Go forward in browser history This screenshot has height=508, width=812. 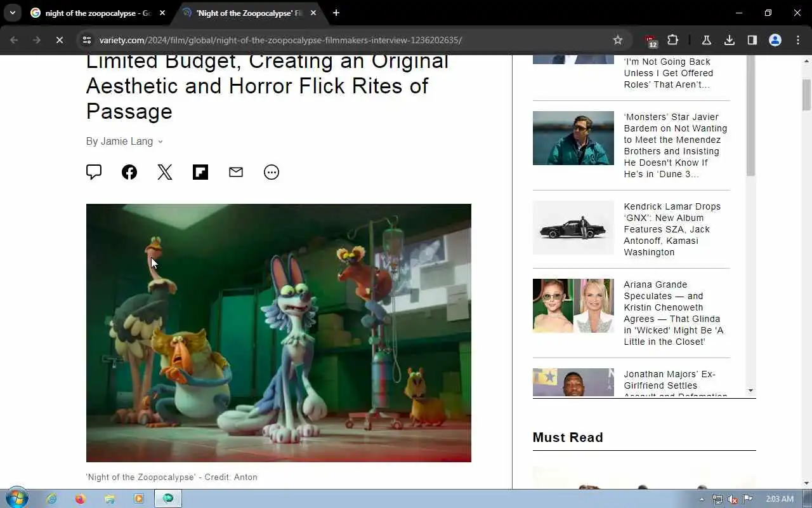[37, 40]
